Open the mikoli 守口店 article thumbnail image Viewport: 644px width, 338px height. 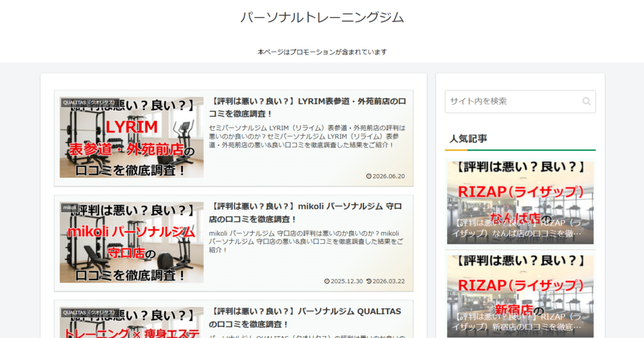coord(131,243)
